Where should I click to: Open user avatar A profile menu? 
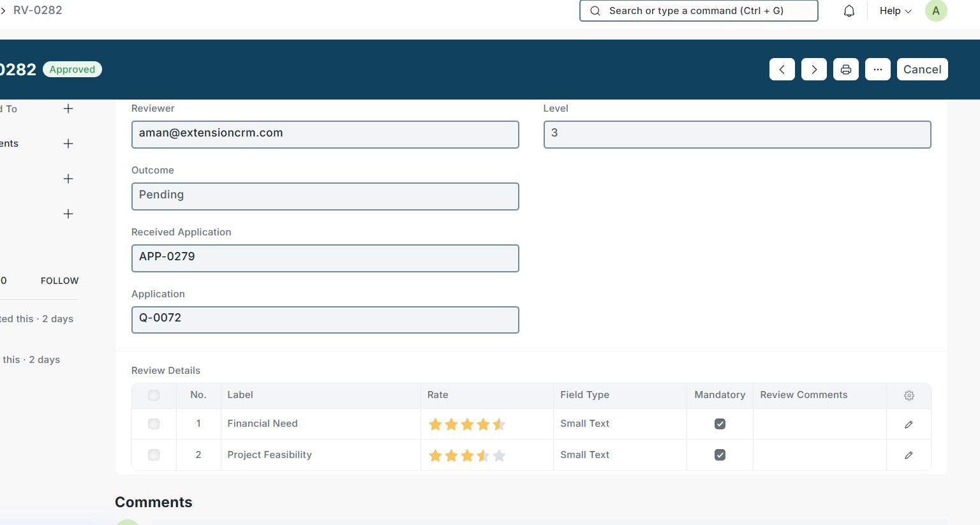click(935, 11)
